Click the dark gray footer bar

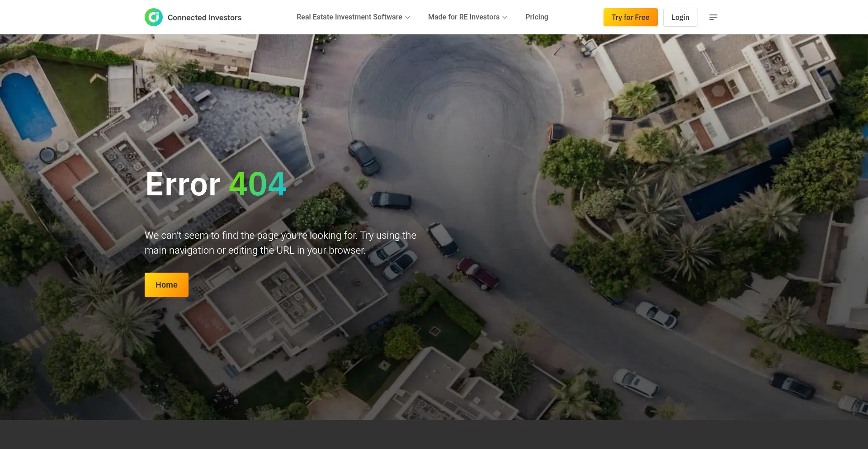[x=434, y=434]
